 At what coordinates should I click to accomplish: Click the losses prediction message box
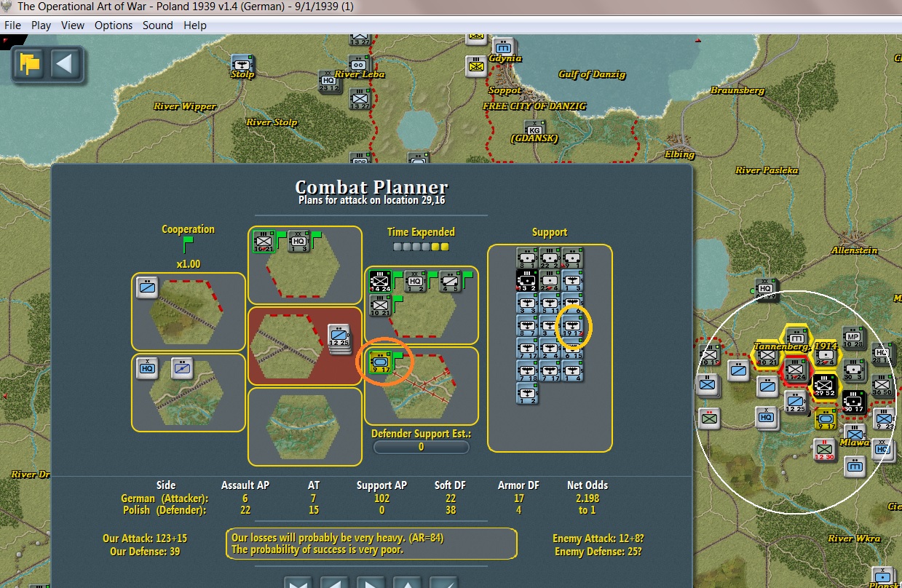[371, 544]
